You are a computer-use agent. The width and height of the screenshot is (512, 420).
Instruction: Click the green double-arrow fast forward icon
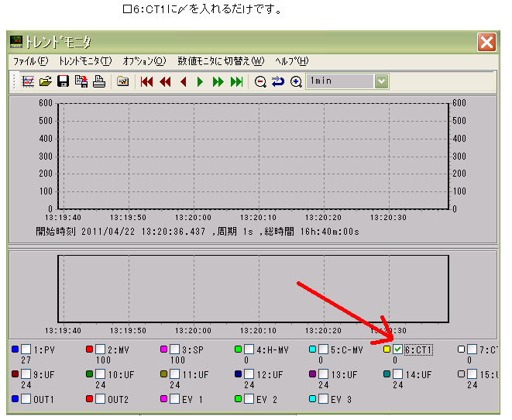point(218,81)
